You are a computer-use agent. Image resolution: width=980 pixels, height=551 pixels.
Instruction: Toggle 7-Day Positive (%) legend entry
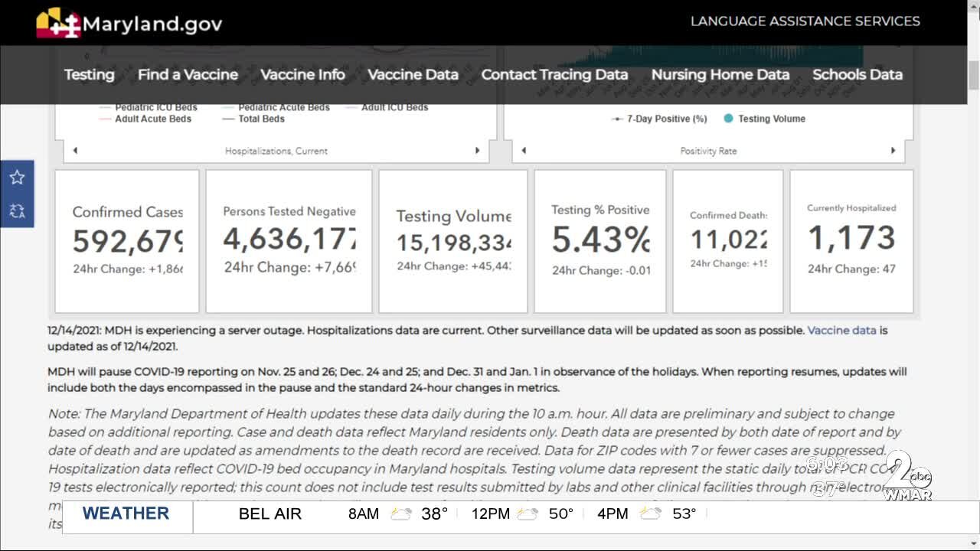[x=659, y=119]
